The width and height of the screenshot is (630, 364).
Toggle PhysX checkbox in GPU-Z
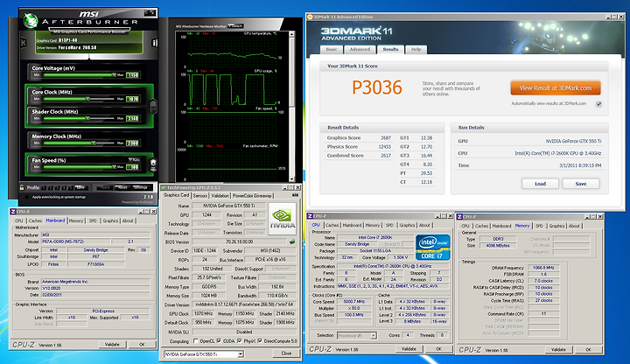click(240, 341)
